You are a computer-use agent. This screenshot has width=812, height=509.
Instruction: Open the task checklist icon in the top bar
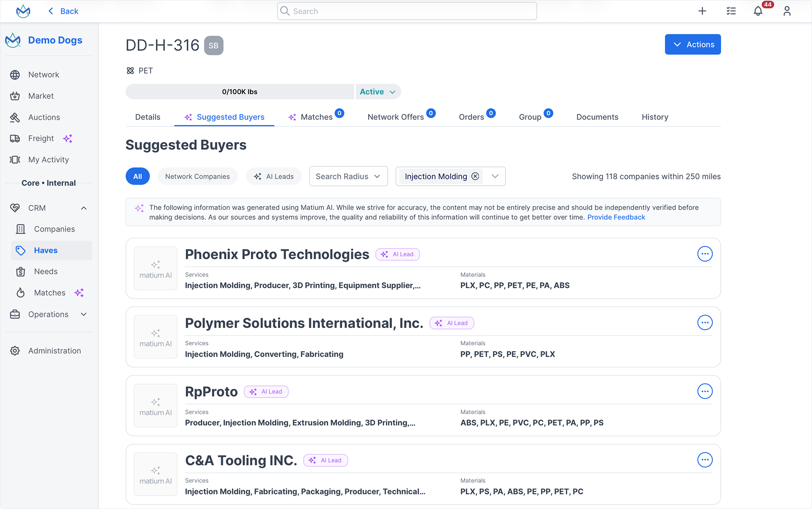click(731, 11)
